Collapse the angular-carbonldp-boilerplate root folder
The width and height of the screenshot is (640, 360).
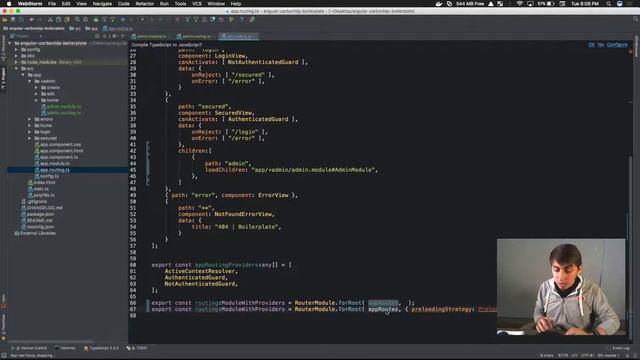(10, 43)
